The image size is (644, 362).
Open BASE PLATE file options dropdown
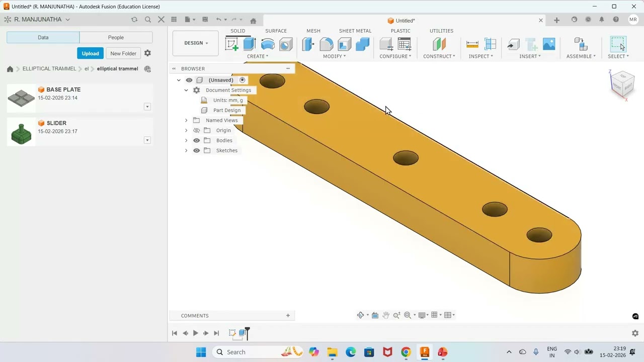(147, 107)
